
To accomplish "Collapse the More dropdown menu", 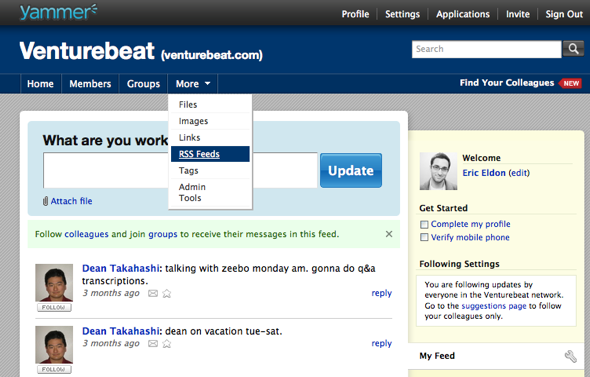I will pos(193,84).
